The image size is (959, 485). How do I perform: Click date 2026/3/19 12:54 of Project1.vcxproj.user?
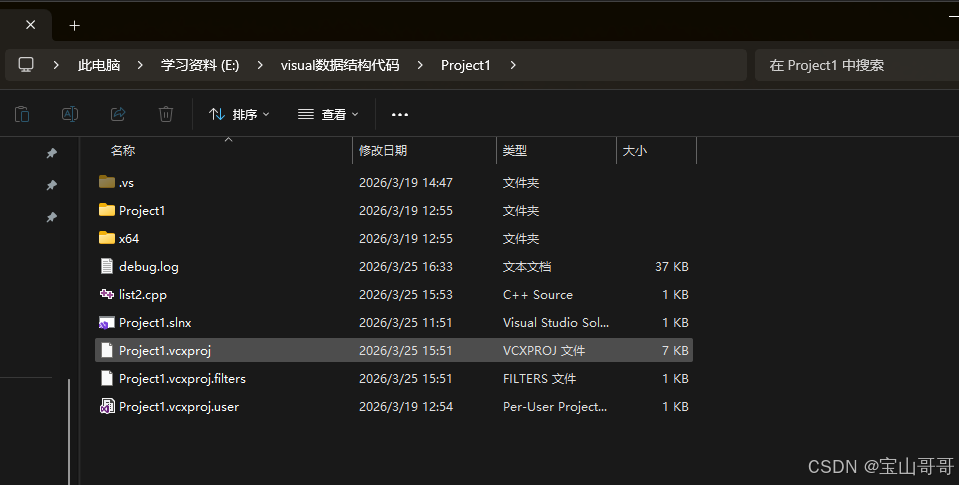click(406, 407)
